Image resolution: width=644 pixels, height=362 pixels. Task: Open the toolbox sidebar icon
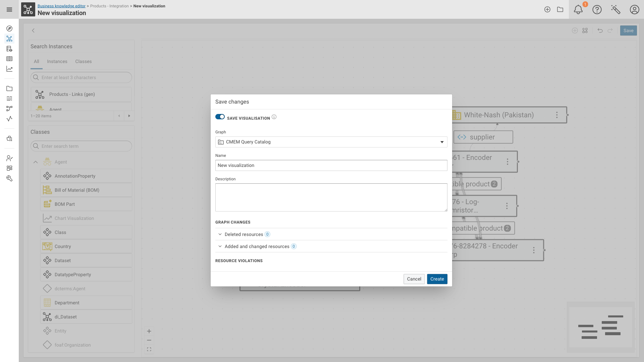tap(9, 138)
